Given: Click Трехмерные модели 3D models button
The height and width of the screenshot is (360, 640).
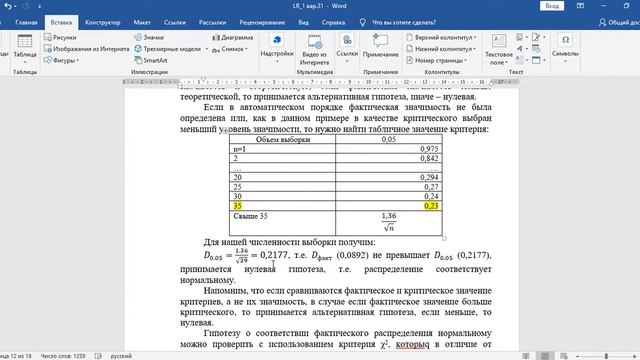Looking at the screenshot, I should tap(168, 49).
